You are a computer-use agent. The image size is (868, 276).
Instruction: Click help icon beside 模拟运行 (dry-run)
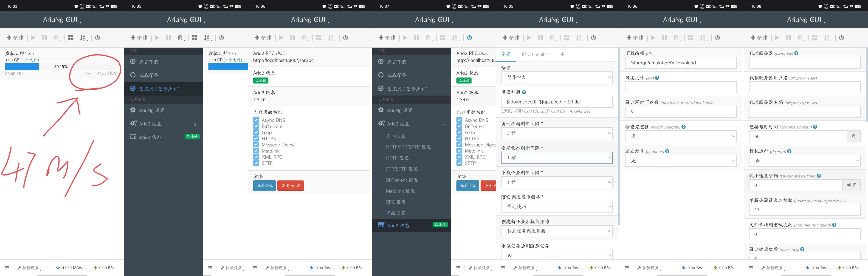tap(789, 151)
